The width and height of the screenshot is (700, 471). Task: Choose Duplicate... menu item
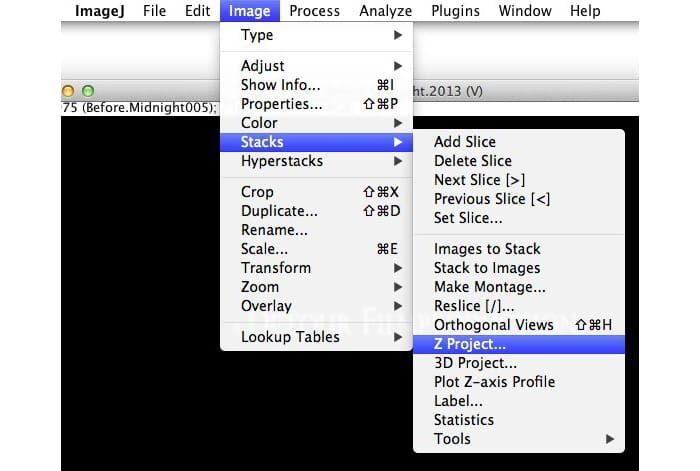pyautogui.click(x=316, y=211)
